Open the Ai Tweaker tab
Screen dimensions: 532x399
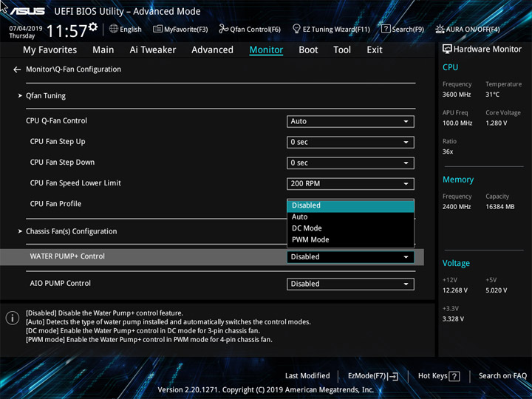(x=153, y=50)
